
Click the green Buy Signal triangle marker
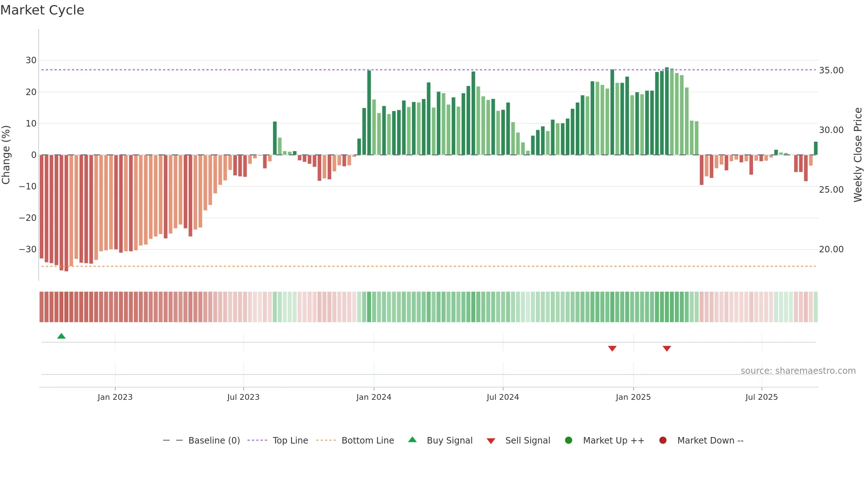tap(61, 336)
